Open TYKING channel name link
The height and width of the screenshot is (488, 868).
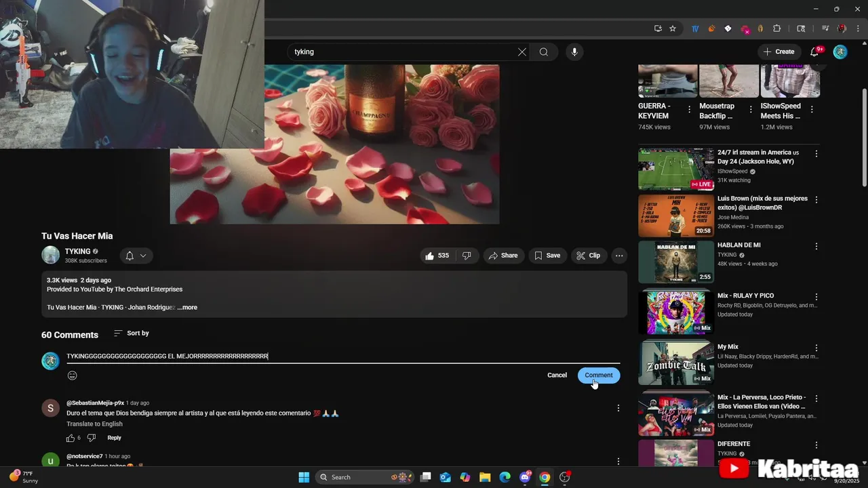(x=77, y=251)
